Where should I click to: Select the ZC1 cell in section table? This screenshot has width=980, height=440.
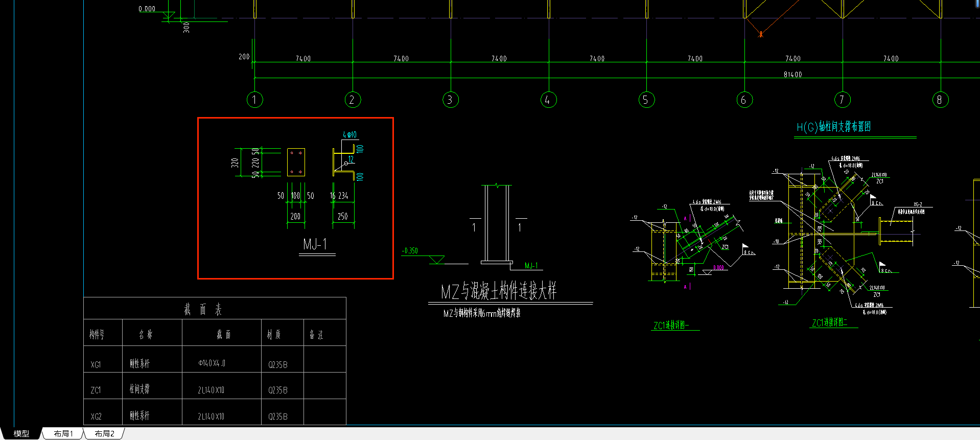click(x=96, y=390)
